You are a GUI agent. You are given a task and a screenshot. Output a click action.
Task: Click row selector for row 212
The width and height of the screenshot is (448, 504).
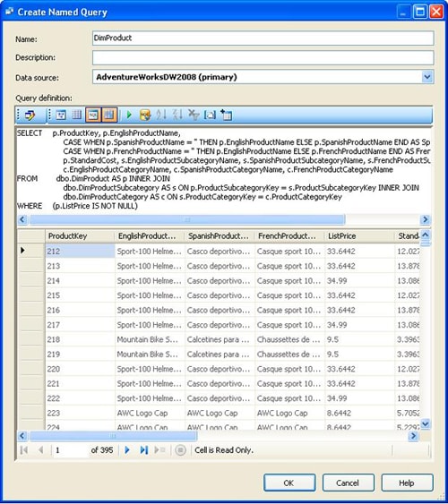pos(31,251)
